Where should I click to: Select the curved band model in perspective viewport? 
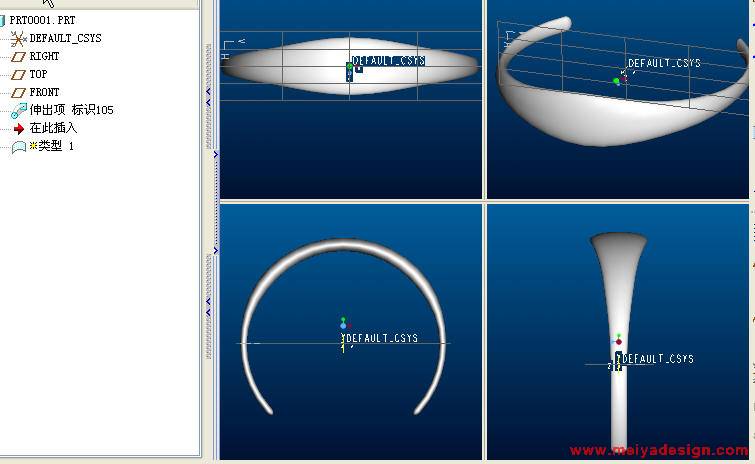(x=602, y=120)
